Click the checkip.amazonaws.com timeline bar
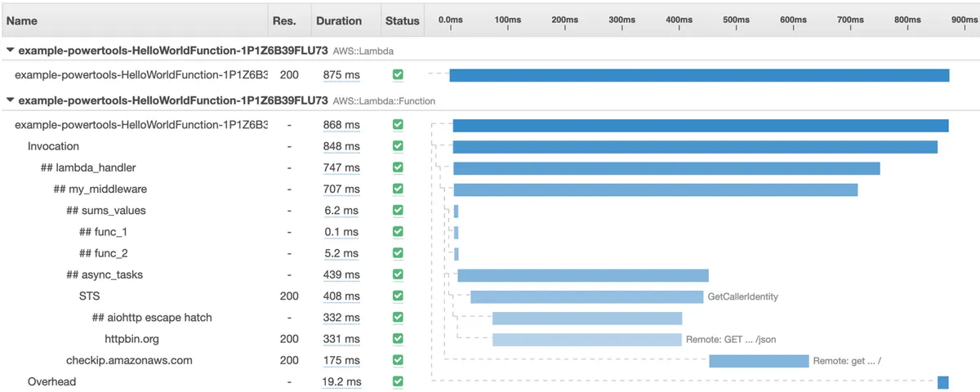Viewport: 980px width, 392px height. [758, 361]
